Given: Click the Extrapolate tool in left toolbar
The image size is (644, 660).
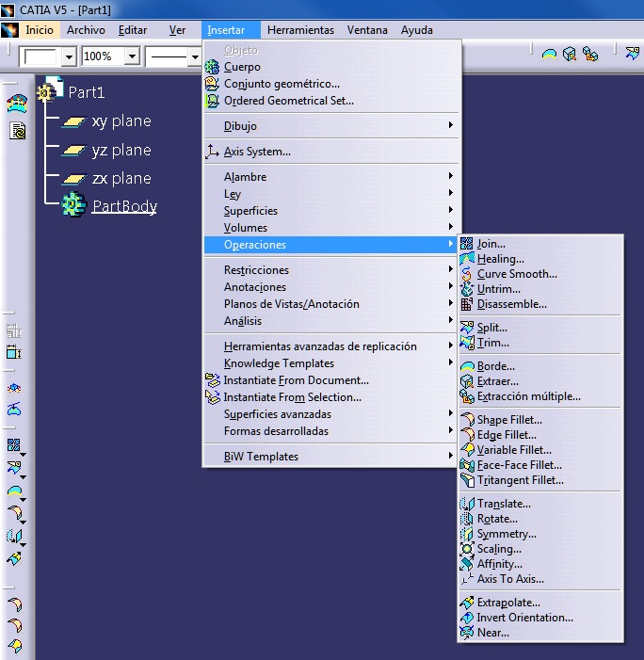Looking at the screenshot, I should 14,558.
